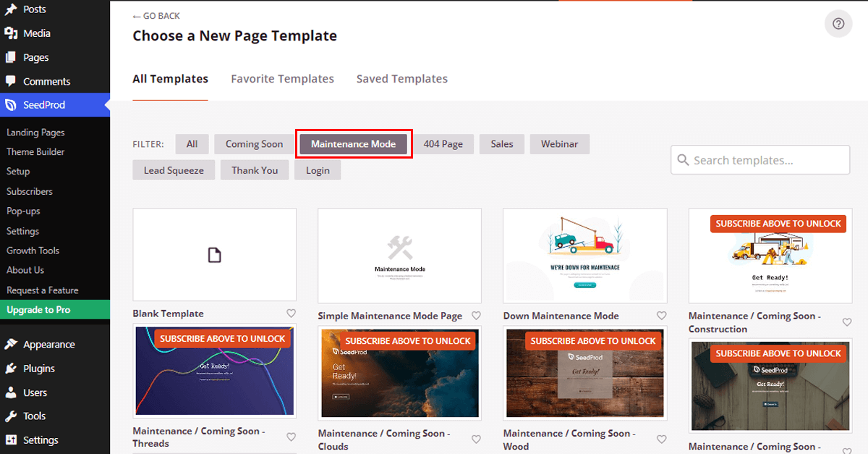
Task: Filter templates by Thank You
Action: click(x=255, y=170)
